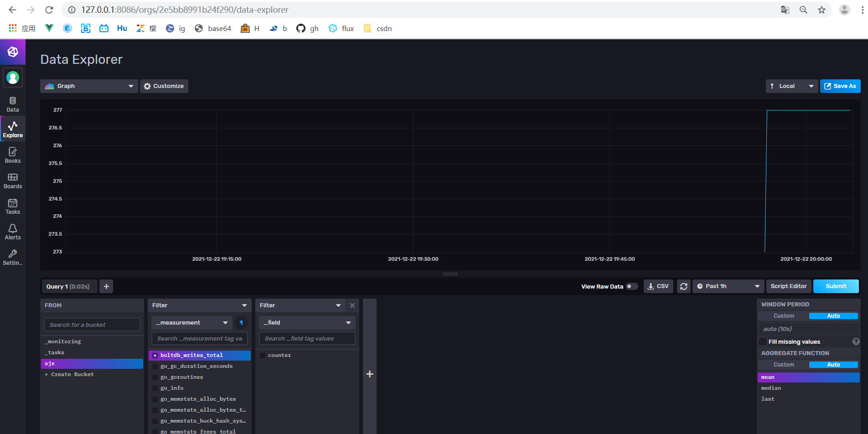
Task: Open the _field filter dropdown
Action: coord(306,322)
